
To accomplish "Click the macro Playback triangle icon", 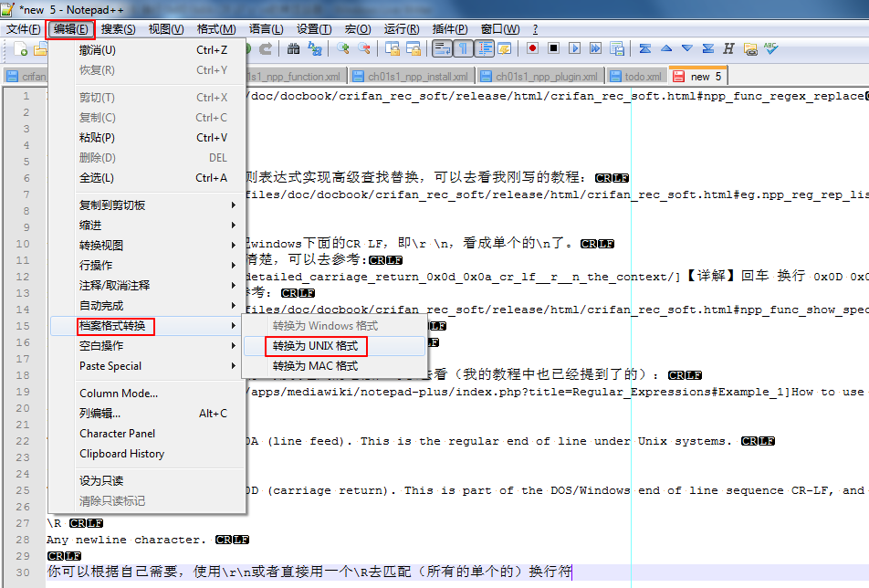I will (575, 48).
